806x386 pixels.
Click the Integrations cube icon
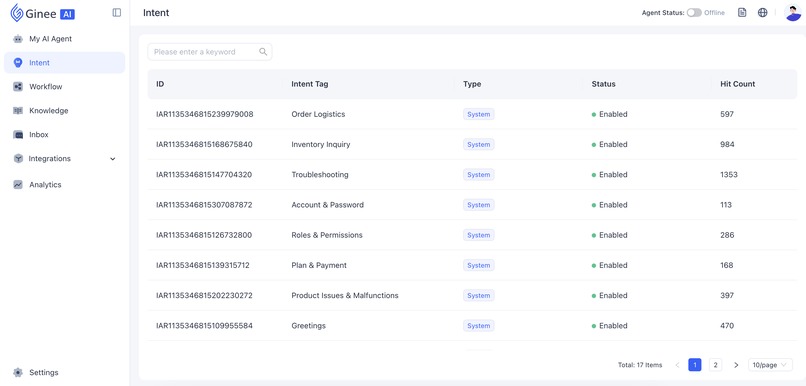[x=18, y=158]
